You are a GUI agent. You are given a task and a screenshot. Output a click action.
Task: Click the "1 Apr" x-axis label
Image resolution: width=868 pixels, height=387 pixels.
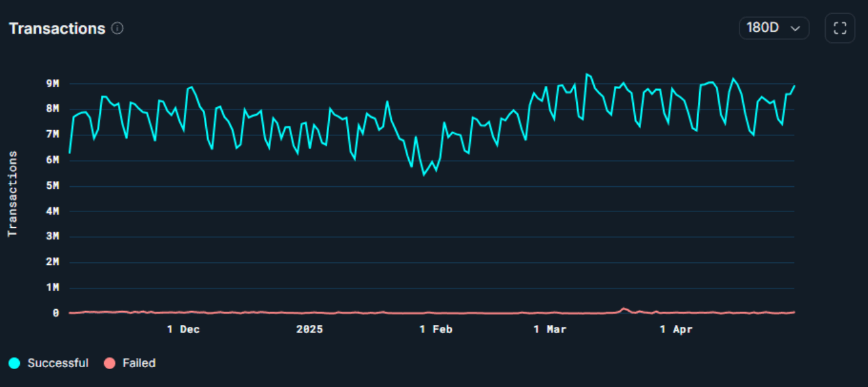point(677,329)
